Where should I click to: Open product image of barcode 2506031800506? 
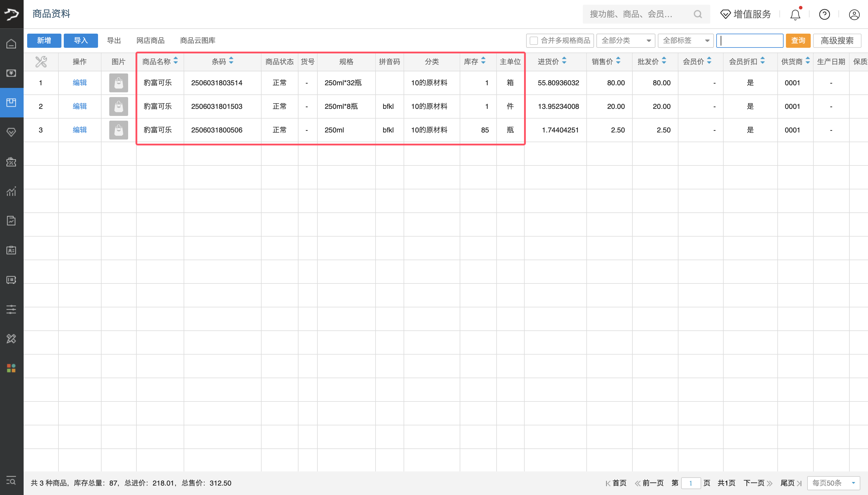pos(118,130)
